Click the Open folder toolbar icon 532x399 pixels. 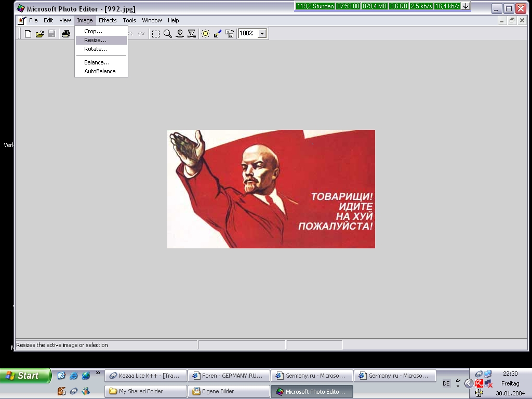[x=39, y=34]
